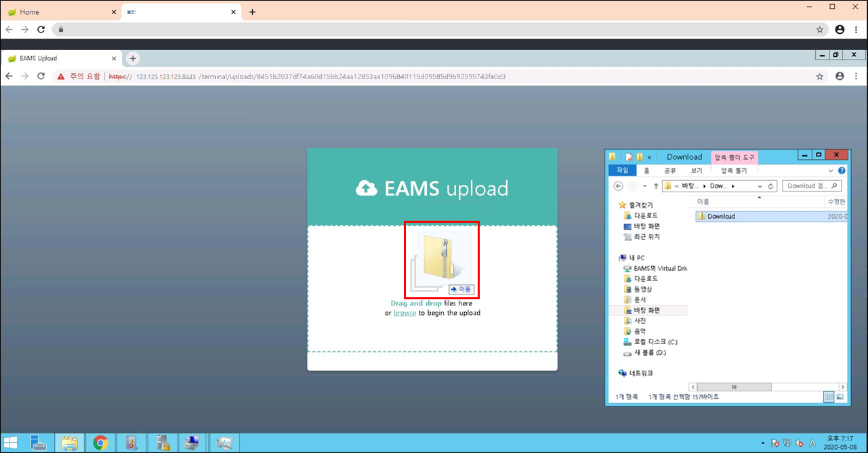This screenshot has width=868, height=453.
Task: Open the 파일 ribbon tab in Explorer
Action: [622, 171]
